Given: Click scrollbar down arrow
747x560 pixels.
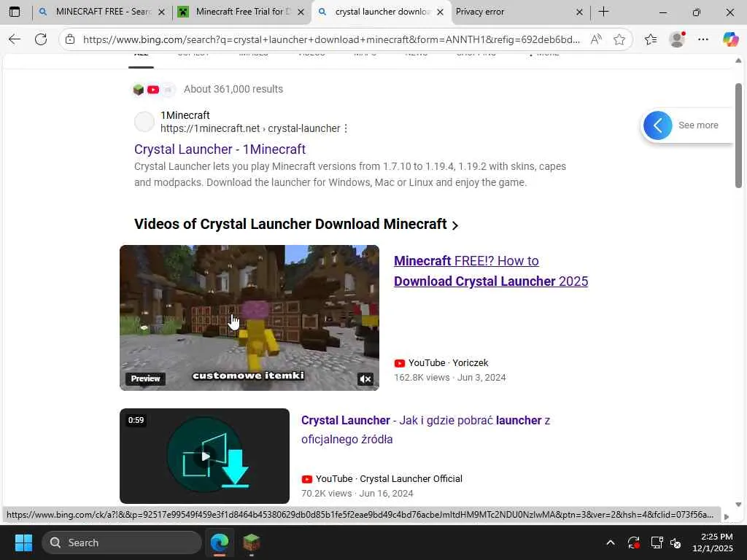Looking at the screenshot, I should click(738, 505).
